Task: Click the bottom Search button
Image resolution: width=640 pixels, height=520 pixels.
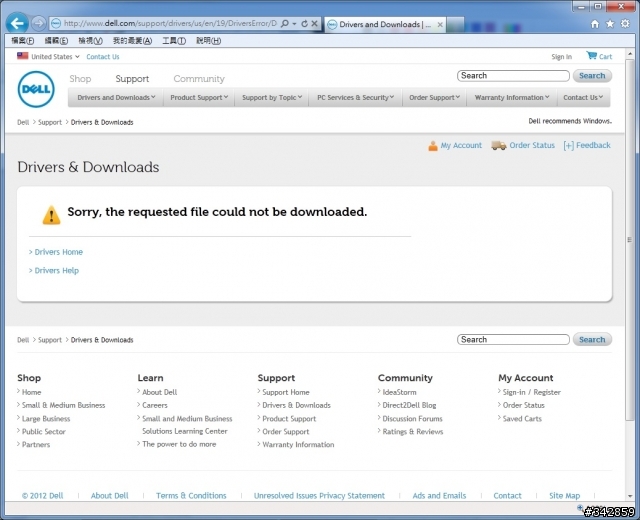Action: [x=592, y=340]
